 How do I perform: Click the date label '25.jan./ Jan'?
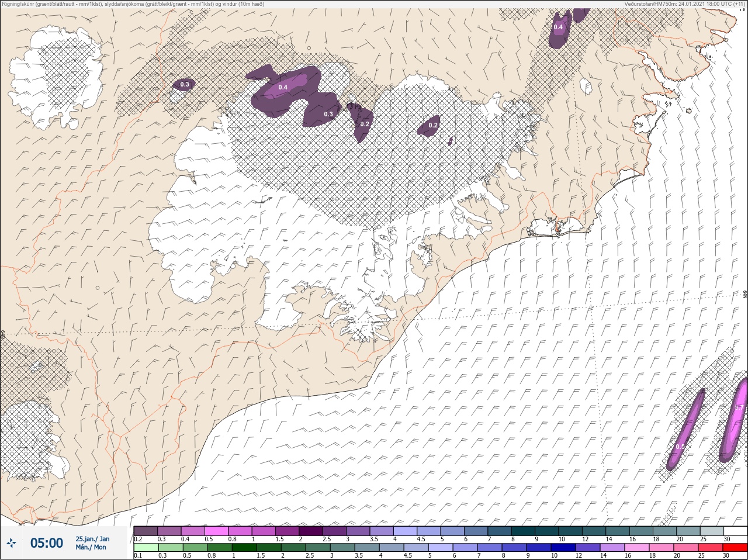(92, 538)
